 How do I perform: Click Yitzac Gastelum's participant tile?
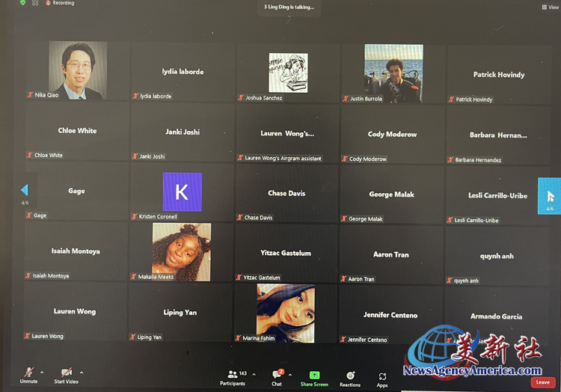pos(286,253)
